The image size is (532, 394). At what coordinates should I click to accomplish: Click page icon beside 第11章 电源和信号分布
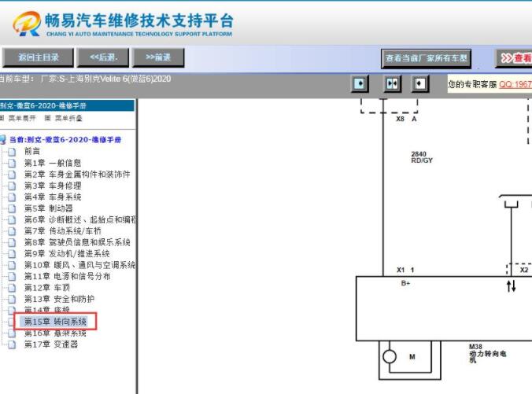(12, 277)
